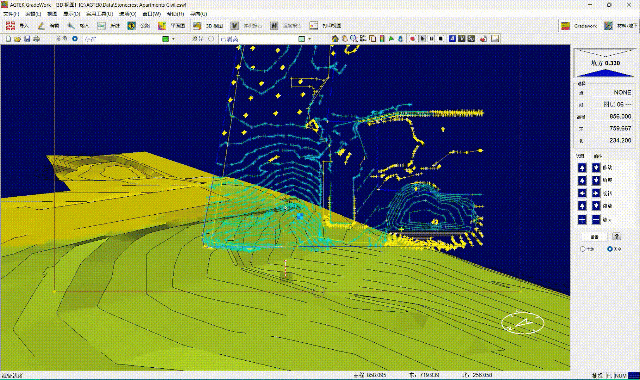Click the red record button

click(x=413, y=39)
